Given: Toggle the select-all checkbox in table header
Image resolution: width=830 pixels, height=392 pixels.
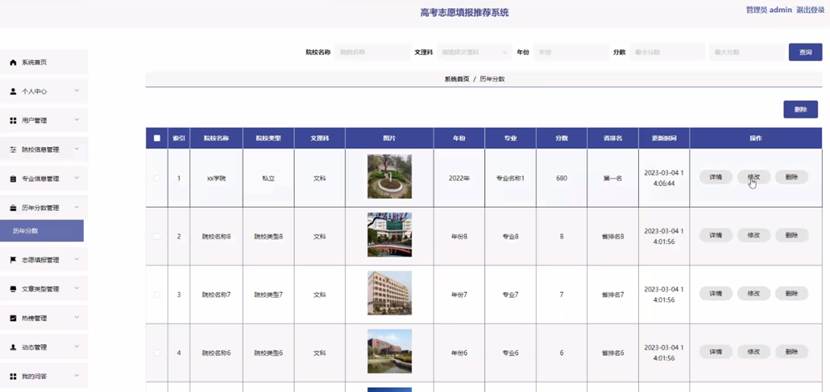Looking at the screenshot, I should click(157, 138).
